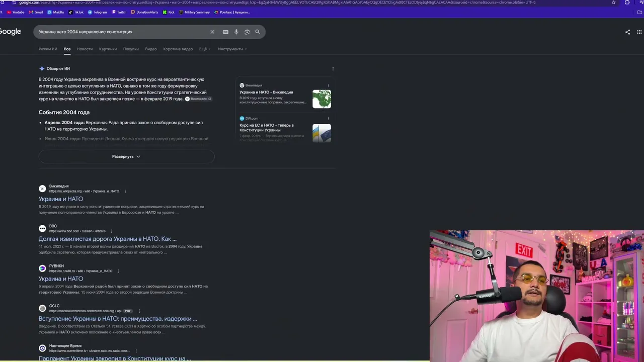Open the Kick bookmark

tap(169, 12)
